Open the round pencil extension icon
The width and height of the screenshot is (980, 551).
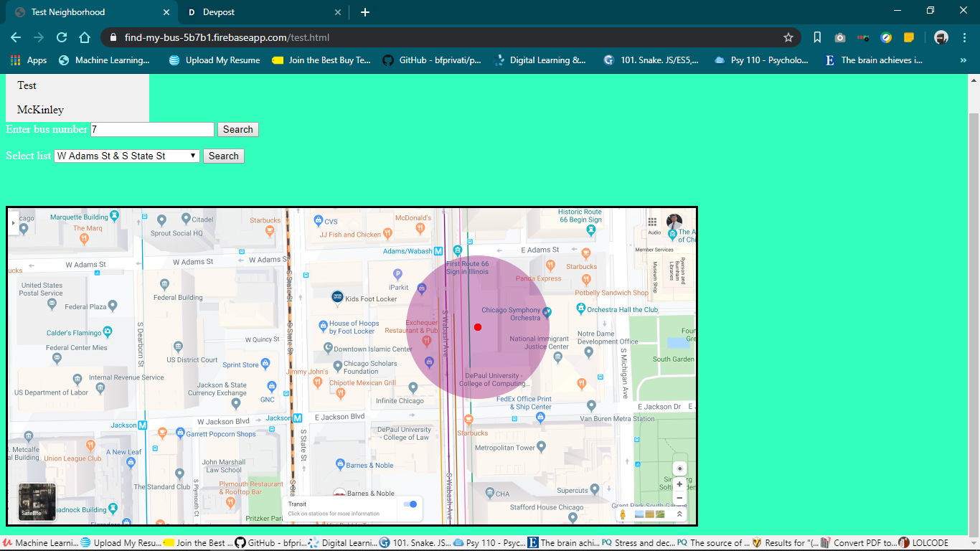(886, 37)
